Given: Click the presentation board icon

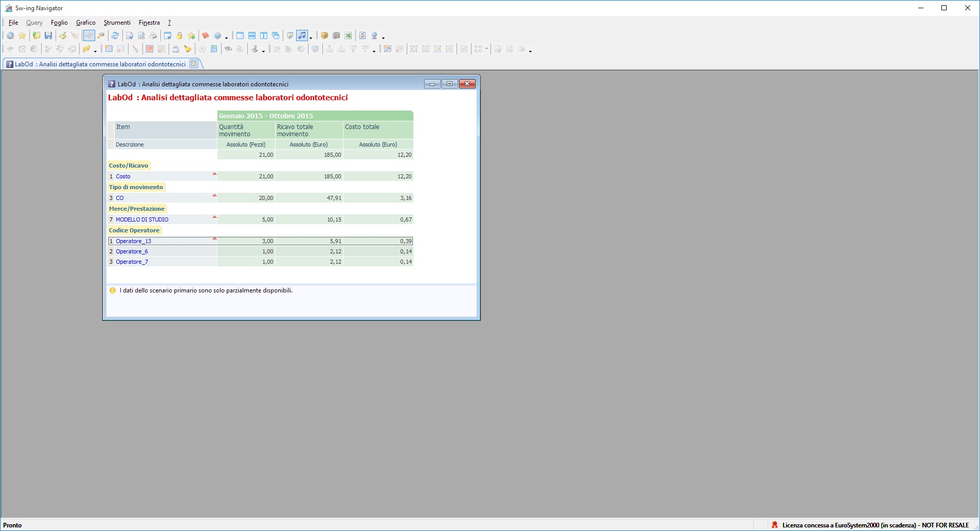Looking at the screenshot, I should [290, 35].
